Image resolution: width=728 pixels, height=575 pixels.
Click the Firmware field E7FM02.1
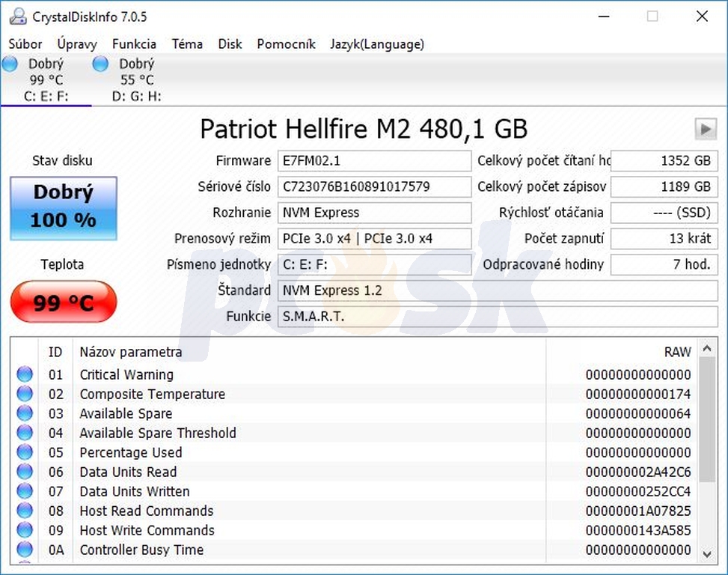pos(374,161)
